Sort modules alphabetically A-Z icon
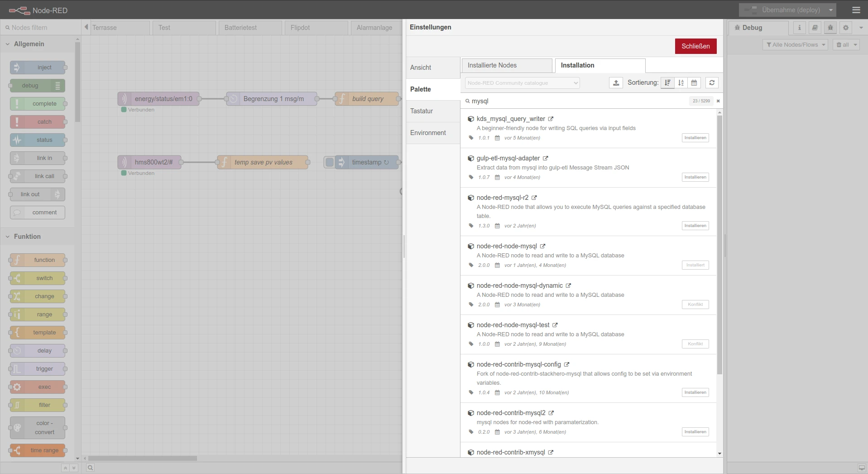 coord(681,83)
